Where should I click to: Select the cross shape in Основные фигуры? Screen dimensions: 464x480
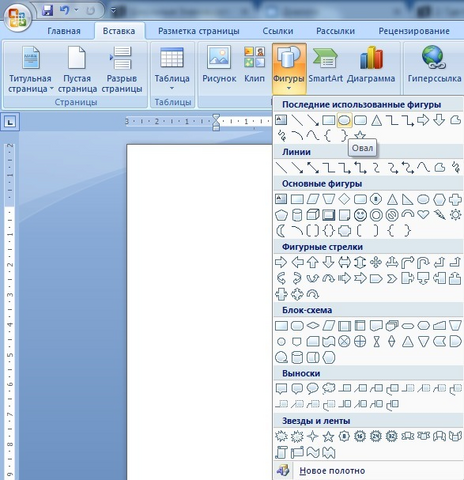tap(455, 199)
